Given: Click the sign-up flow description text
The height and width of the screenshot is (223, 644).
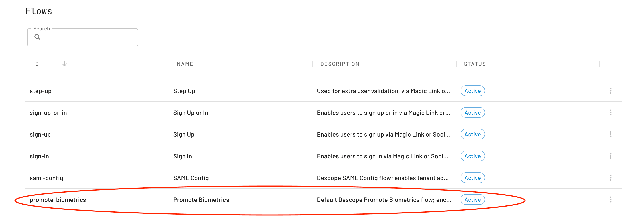Looking at the screenshot, I should click(x=383, y=135).
